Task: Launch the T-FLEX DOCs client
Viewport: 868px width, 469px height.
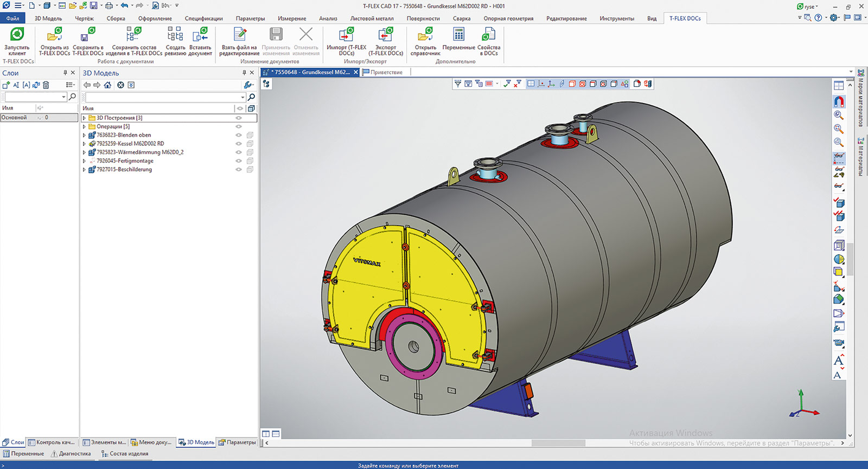Action: 17,41
